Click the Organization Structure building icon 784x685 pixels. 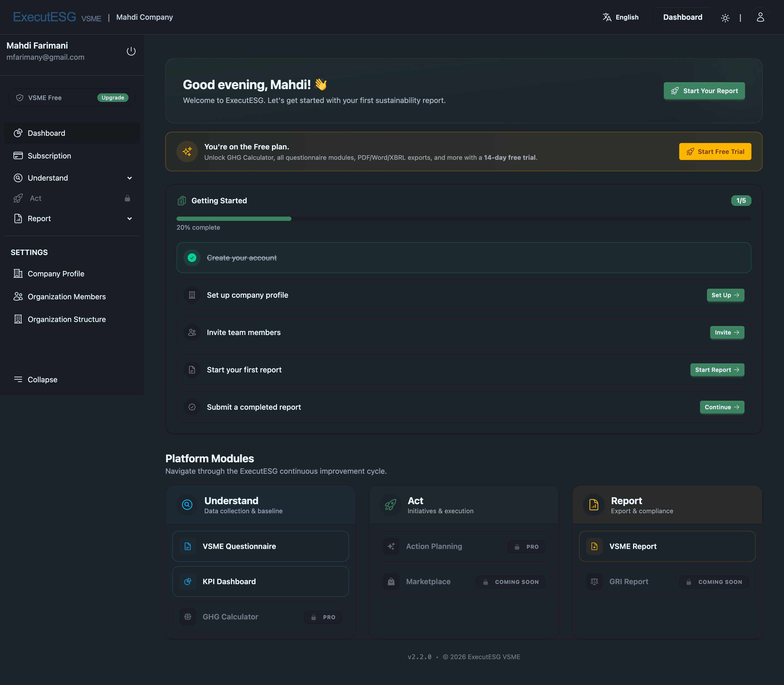click(x=18, y=319)
